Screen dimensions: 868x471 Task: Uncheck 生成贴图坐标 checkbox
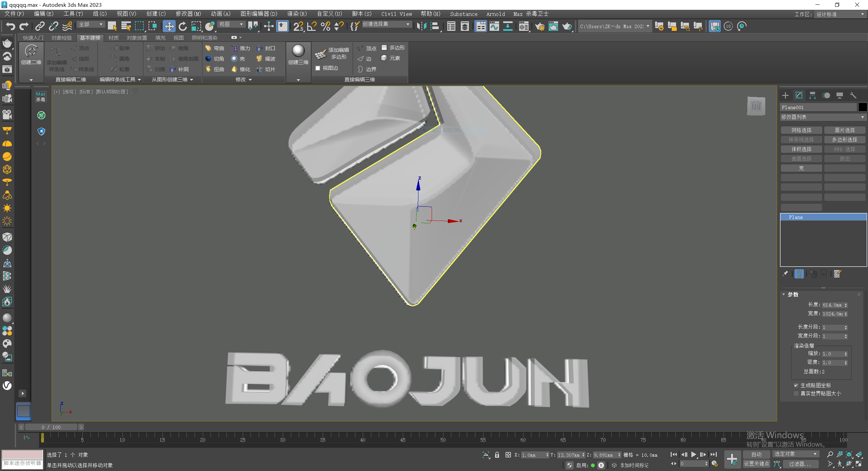[796, 385]
